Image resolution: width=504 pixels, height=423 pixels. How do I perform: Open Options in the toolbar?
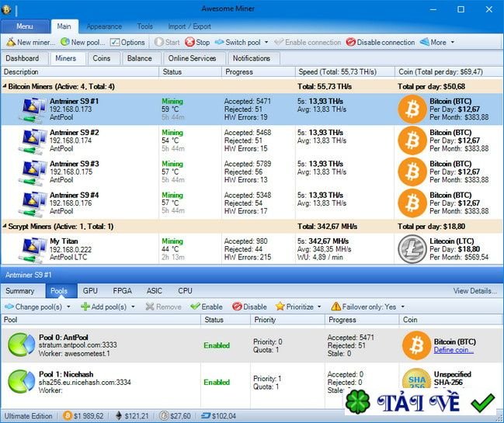[127, 42]
